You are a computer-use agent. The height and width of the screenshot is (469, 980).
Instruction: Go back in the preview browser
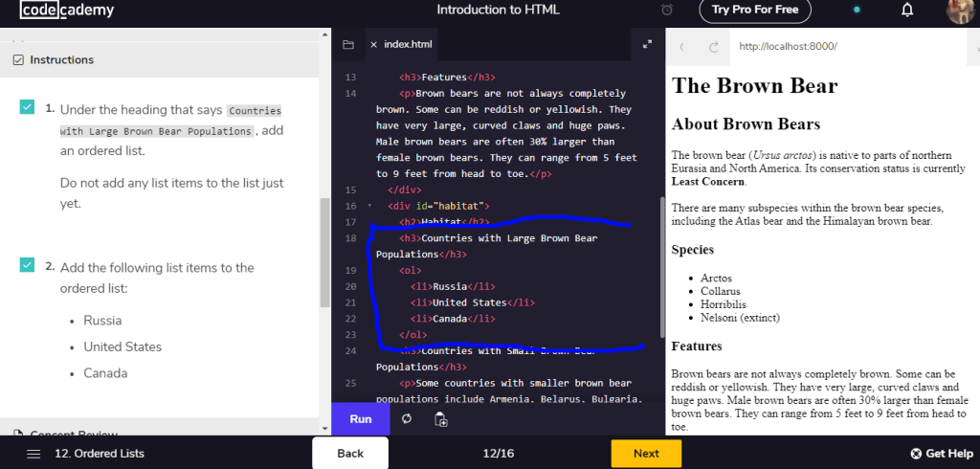click(x=681, y=47)
